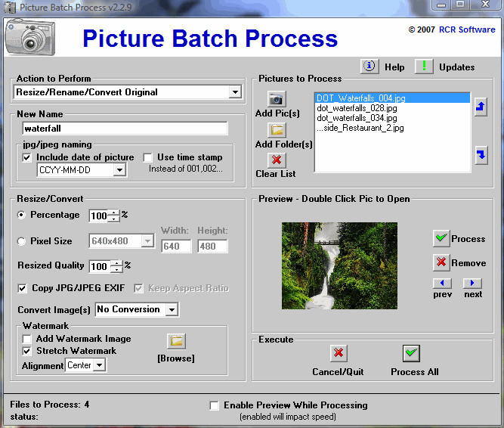The height and width of the screenshot is (428, 504).
Task: Click the camera logo in the header
Action: 30,37
